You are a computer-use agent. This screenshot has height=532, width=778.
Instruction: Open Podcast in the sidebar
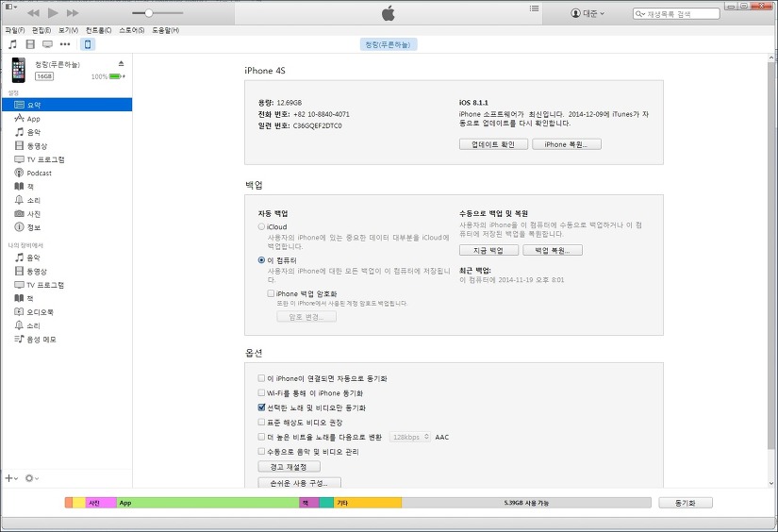tap(67, 173)
